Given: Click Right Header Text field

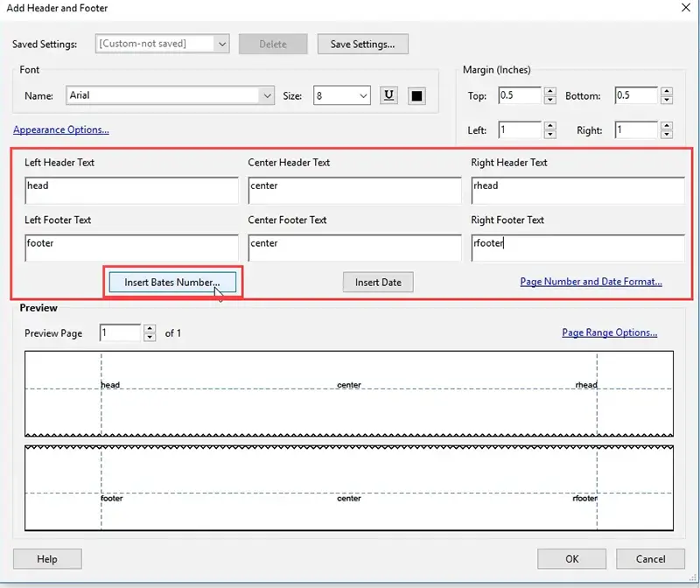Looking at the screenshot, I should click(x=577, y=190).
